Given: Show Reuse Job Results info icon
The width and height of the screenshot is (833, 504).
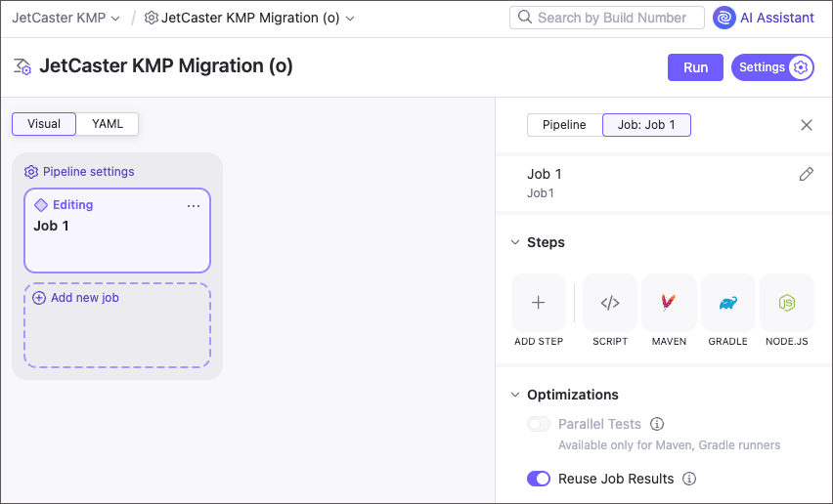Looking at the screenshot, I should (x=689, y=479).
